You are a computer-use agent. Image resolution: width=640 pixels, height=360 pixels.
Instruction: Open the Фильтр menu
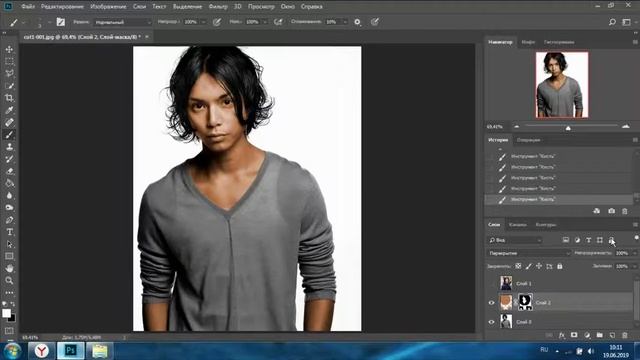click(x=218, y=7)
